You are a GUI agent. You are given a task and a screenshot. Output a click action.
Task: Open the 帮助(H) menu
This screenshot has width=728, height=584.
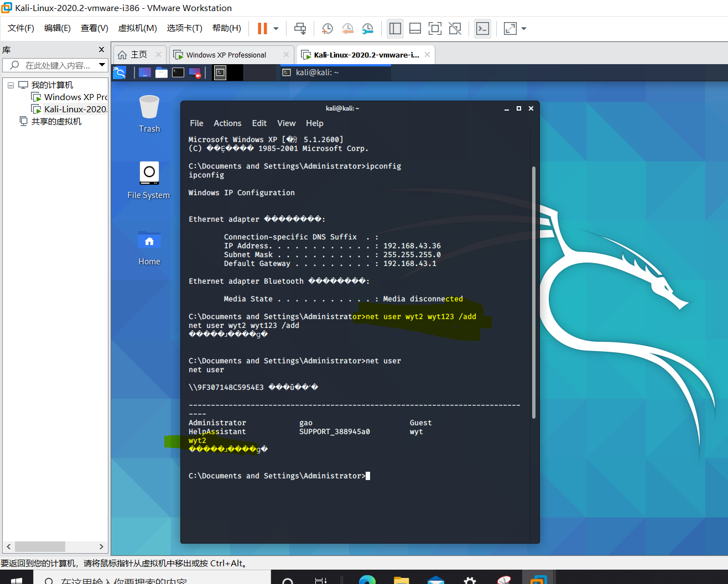(227, 28)
